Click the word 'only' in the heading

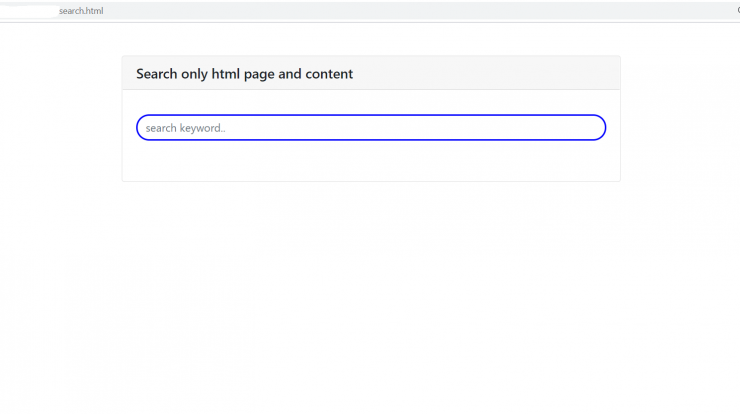[194, 74]
